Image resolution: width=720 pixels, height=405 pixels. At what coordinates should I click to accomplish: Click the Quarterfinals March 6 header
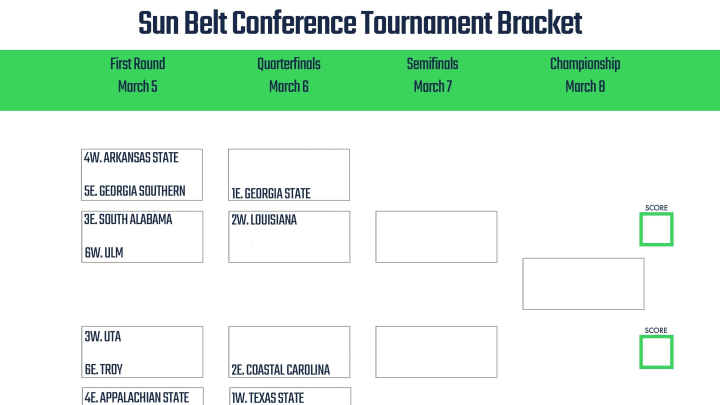pos(289,75)
